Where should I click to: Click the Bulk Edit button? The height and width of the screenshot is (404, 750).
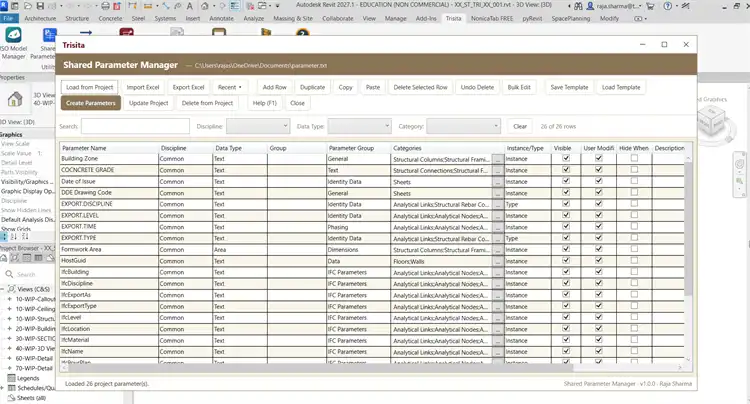point(519,87)
